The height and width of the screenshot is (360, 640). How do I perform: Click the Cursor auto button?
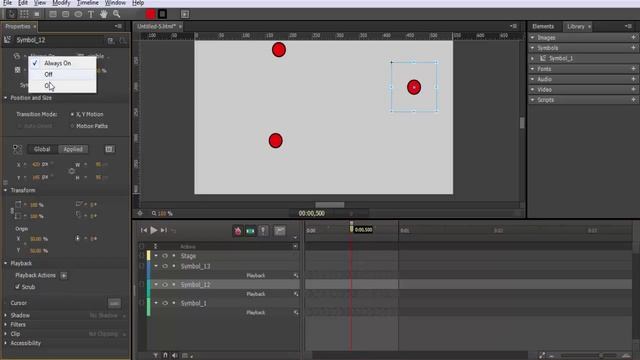114,303
